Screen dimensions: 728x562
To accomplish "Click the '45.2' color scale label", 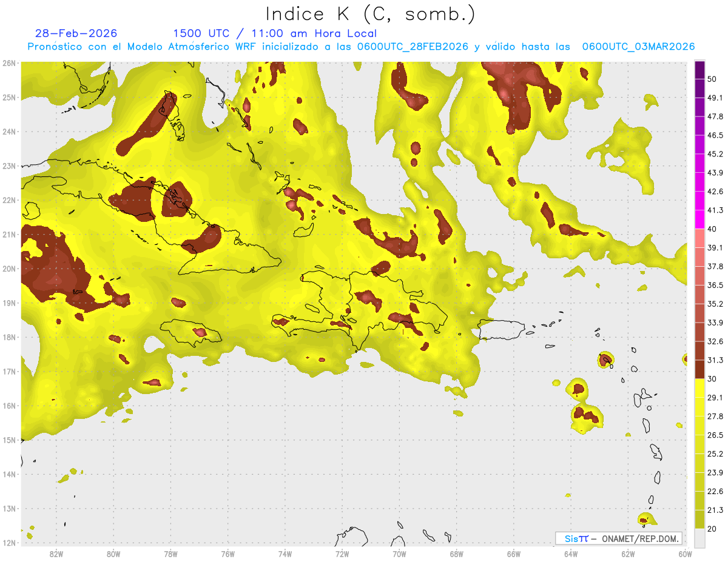I will pyautogui.click(x=715, y=154).
